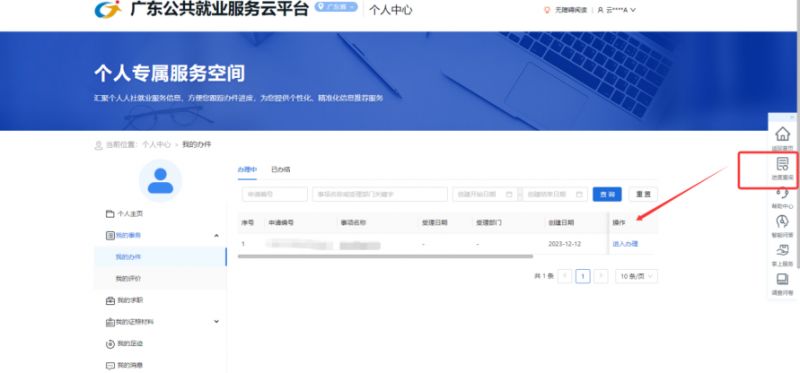Screen dimensions: 800x373
Task: Click the 重置 reset button
Action: (643, 194)
